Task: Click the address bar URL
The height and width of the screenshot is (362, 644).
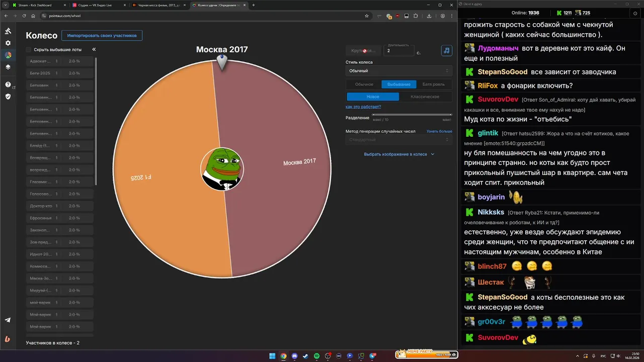Action: point(64,16)
